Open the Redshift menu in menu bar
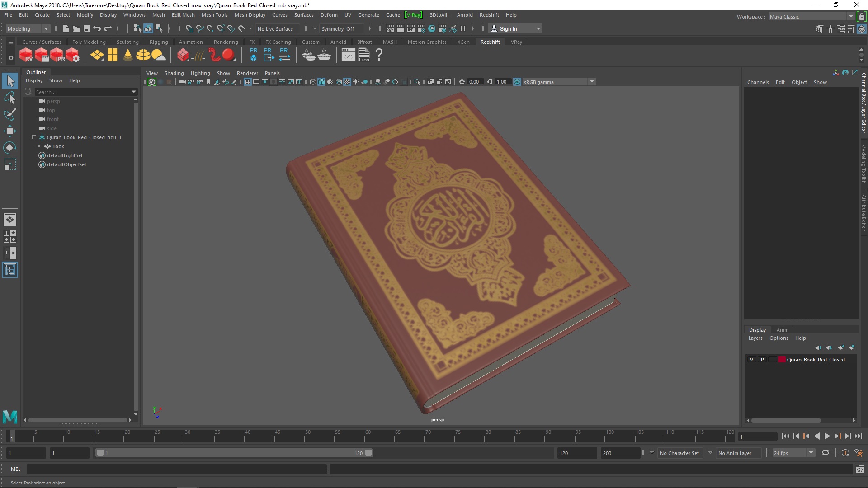 pyautogui.click(x=489, y=15)
